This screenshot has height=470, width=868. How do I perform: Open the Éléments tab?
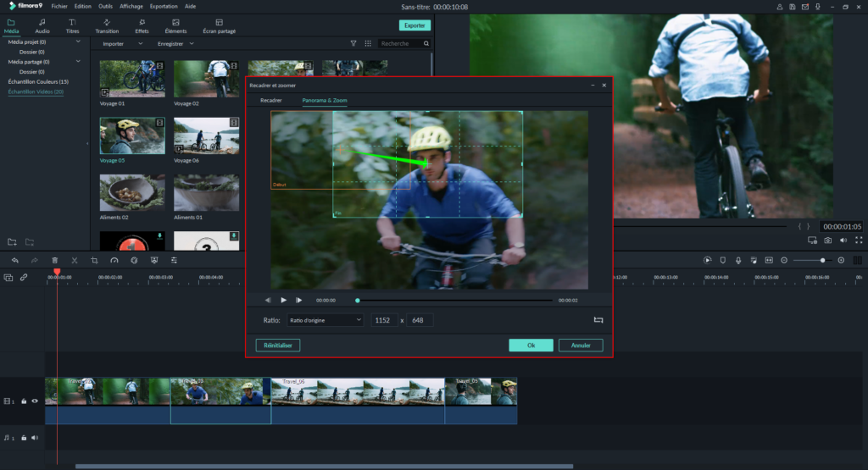pos(175,26)
